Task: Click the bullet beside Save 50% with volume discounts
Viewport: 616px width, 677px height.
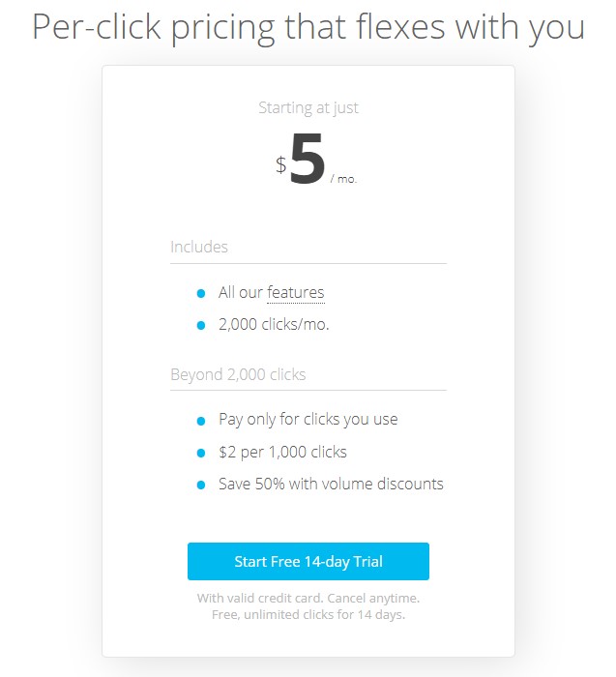Action: point(201,485)
